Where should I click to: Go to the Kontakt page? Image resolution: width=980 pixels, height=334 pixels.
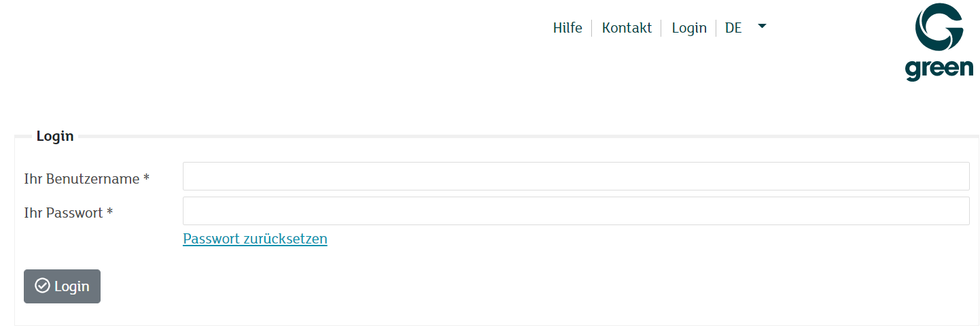tap(627, 28)
